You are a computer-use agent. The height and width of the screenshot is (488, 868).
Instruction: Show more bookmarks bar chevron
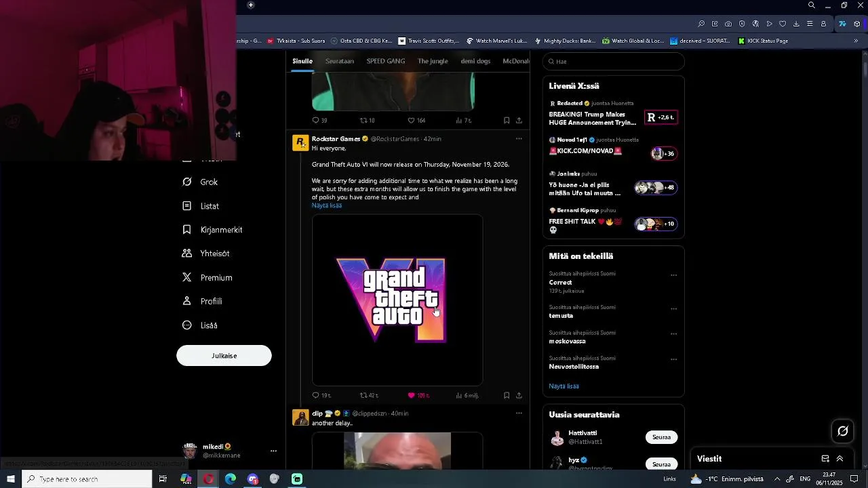[x=856, y=41]
